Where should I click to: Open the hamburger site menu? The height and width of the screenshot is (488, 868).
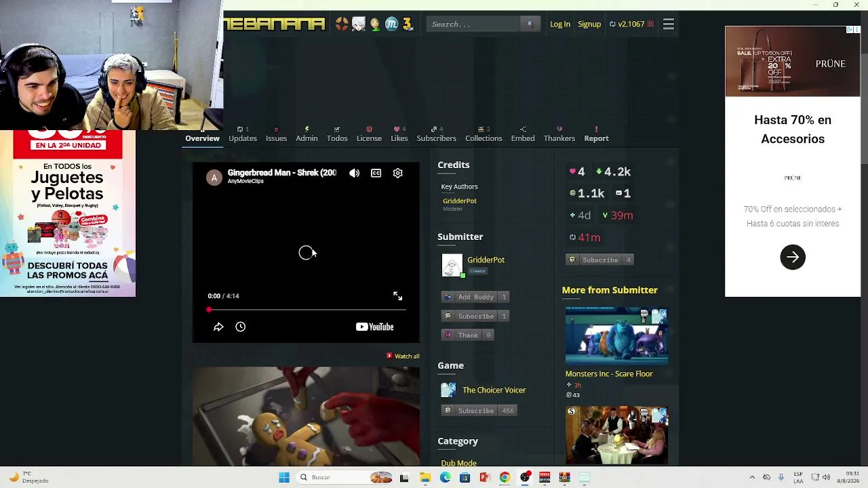coord(669,24)
